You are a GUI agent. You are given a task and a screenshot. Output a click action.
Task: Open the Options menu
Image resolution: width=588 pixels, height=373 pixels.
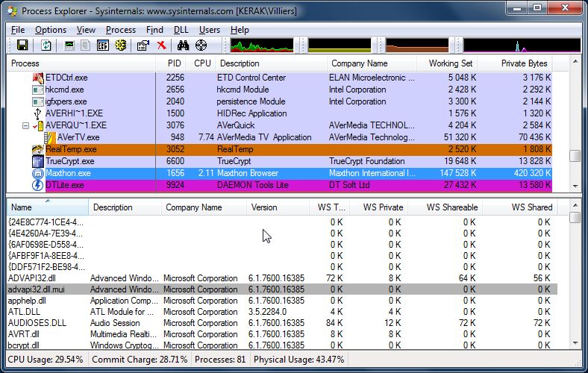[x=51, y=30]
